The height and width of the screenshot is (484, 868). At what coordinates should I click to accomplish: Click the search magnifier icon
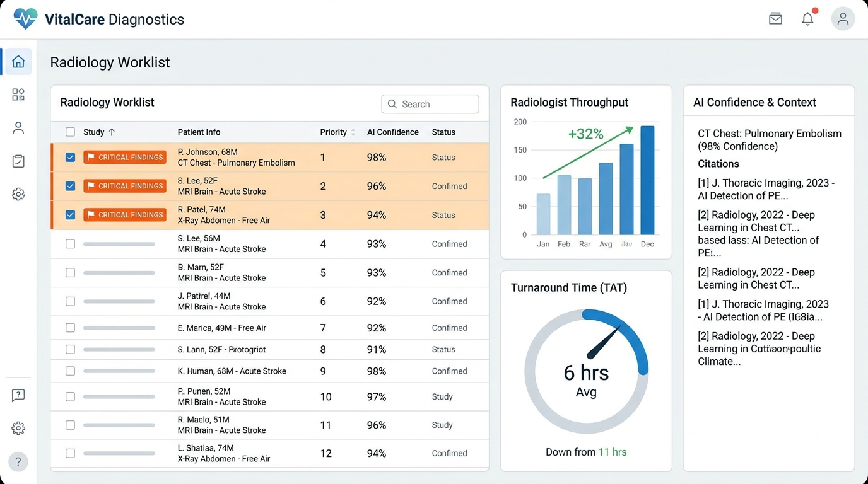[x=392, y=104]
